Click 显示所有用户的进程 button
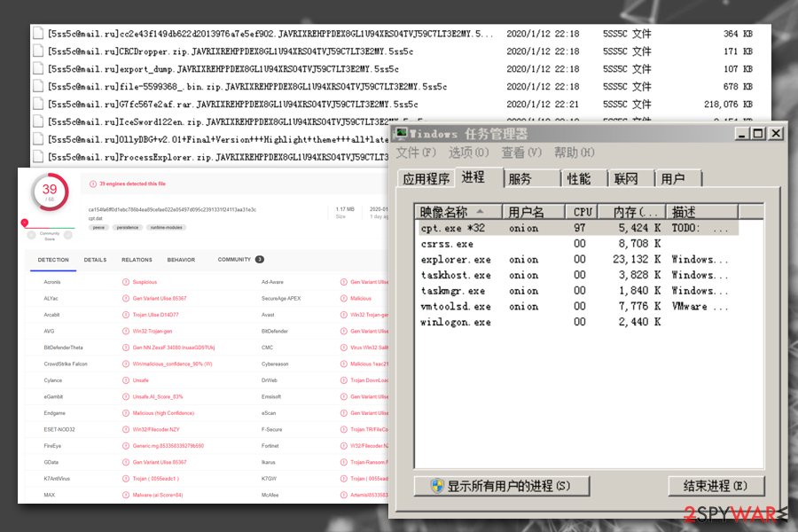The height and width of the screenshot is (532, 798). [502, 486]
